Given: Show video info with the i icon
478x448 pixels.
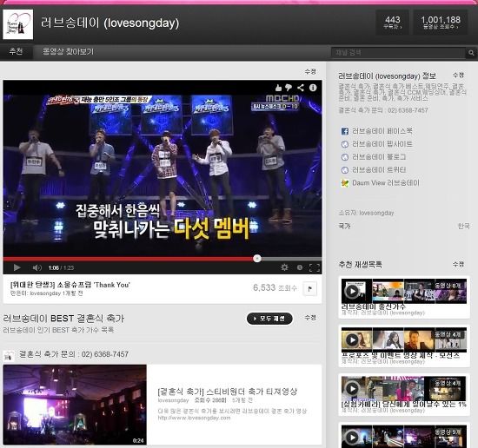Looking at the screenshot, I should point(313,88).
